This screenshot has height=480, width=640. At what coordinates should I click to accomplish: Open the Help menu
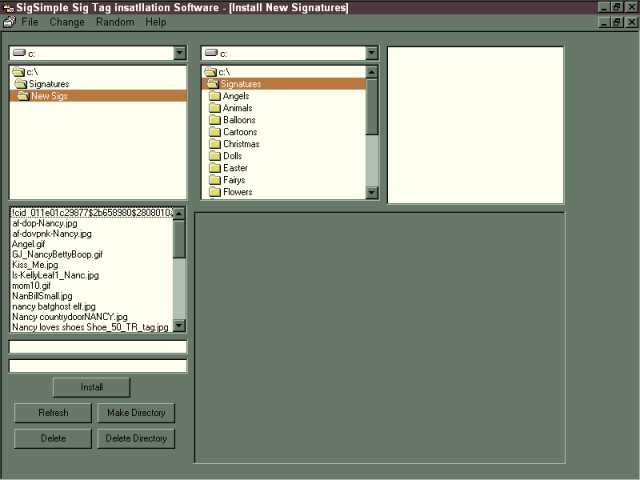point(156,22)
